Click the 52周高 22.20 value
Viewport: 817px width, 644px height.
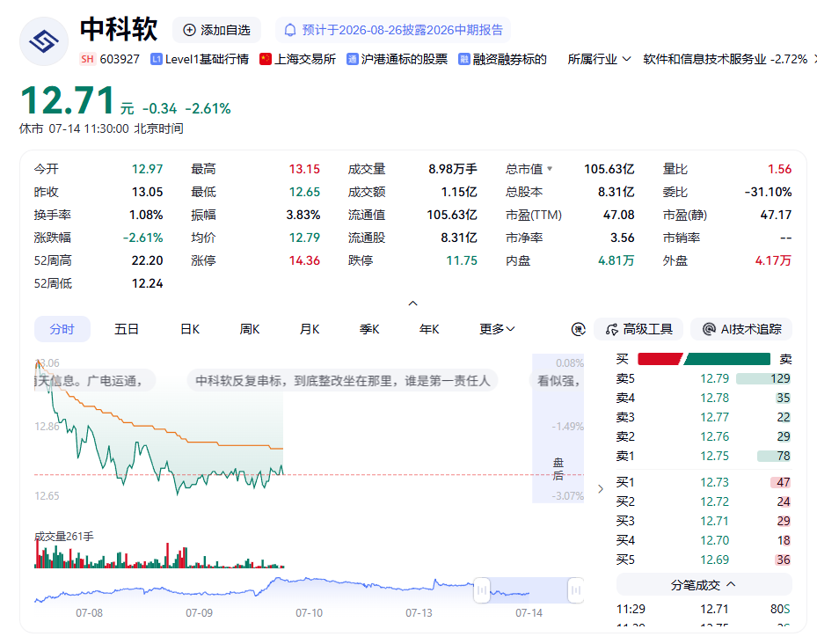(x=147, y=260)
